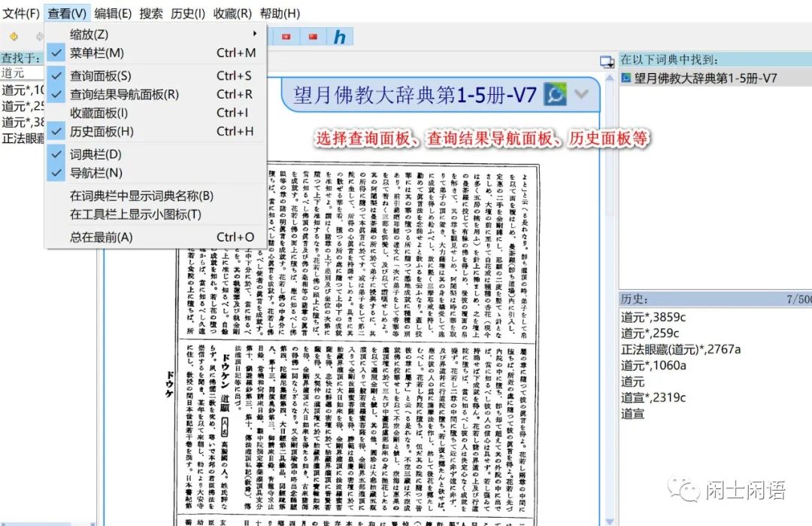Click the dictionary logo icon beside 望月佛教大辞典 title

click(555, 94)
